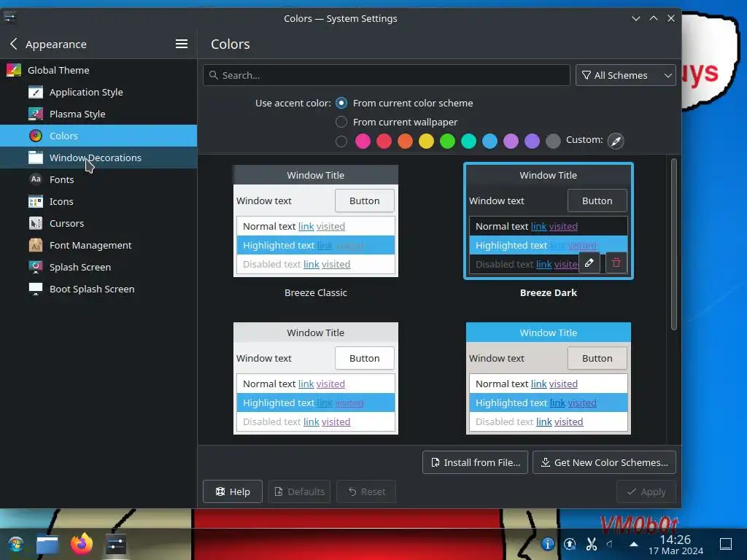Pick the blue accent color swatch

[x=489, y=141]
